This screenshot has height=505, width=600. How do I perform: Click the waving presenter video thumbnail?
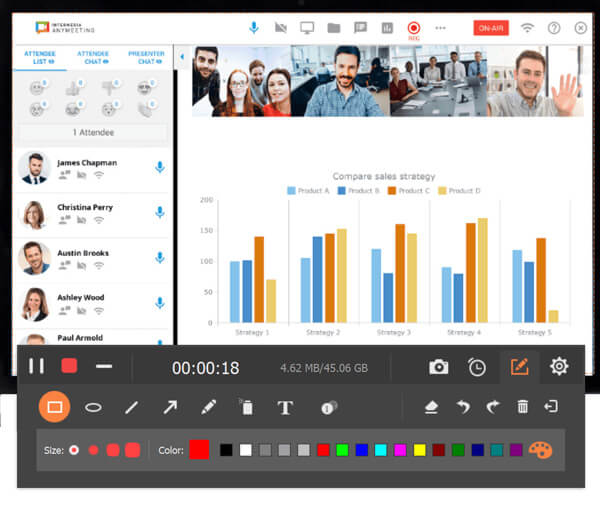click(535, 81)
